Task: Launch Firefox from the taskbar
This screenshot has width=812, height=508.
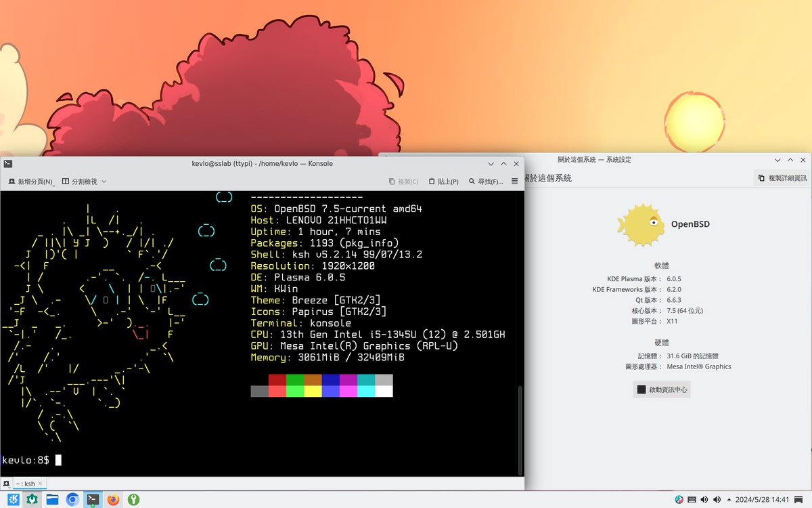Action: pos(113,499)
